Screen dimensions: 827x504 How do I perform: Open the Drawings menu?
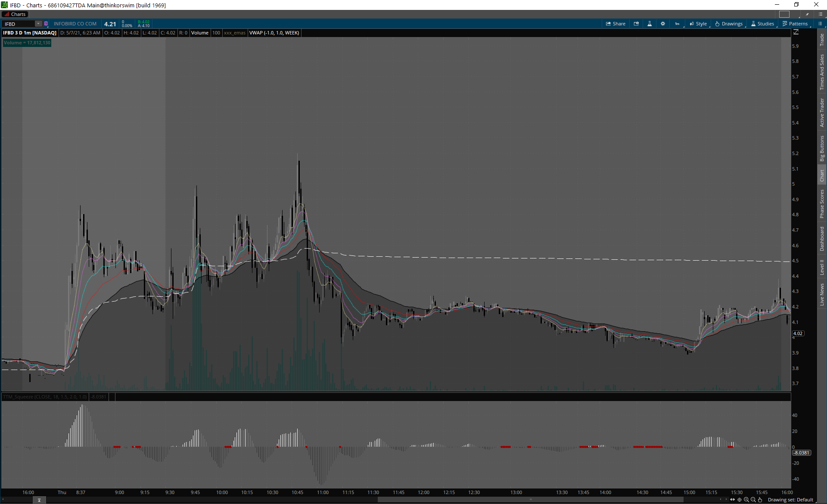(x=729, y=24)
